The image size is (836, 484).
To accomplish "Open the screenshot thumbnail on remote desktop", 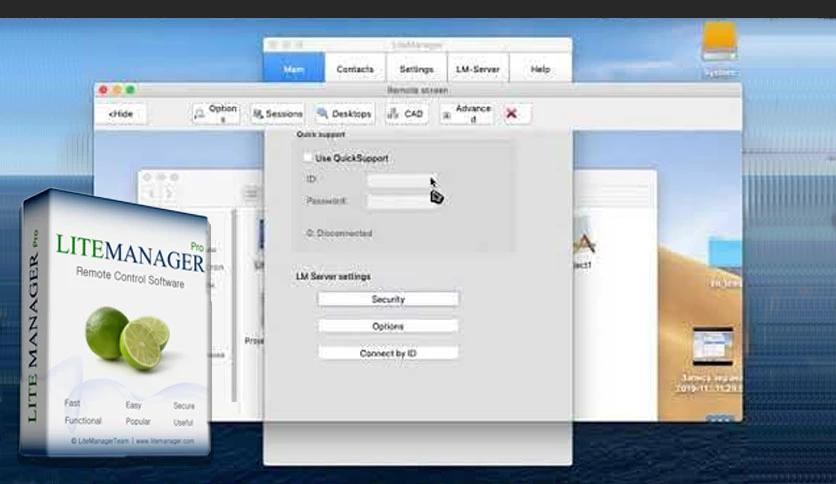I will [x=713, y=346].
